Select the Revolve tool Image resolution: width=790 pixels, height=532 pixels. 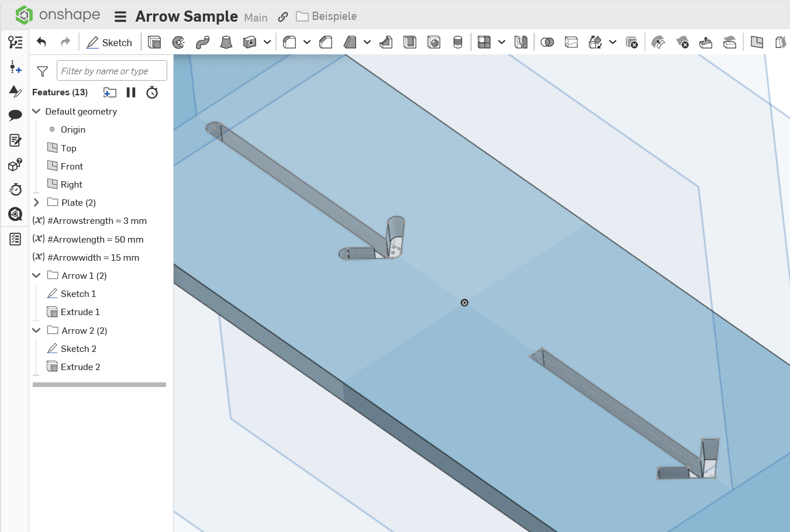[x=178, y=42]
